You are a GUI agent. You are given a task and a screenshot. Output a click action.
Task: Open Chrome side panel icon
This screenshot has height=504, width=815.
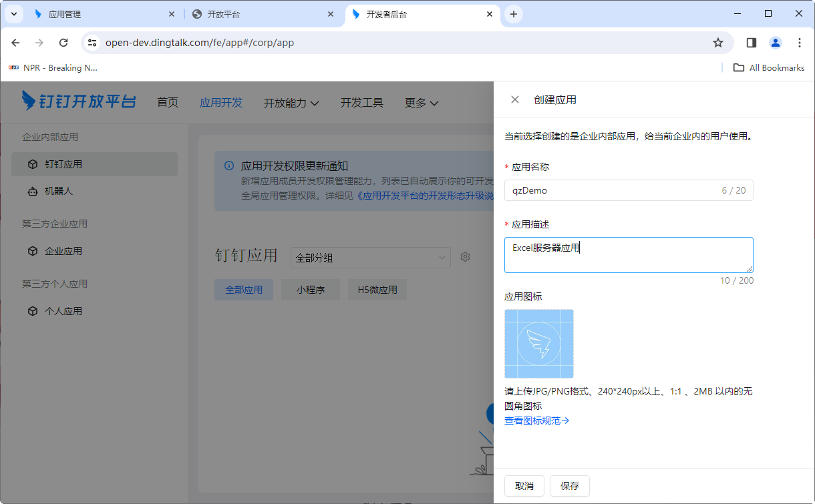pos(752,43)
